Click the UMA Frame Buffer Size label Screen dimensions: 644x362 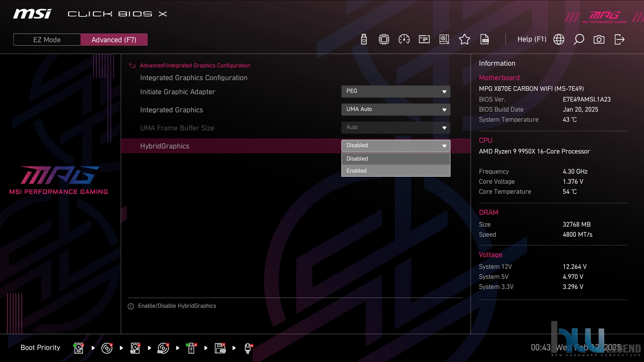[177, 128]
